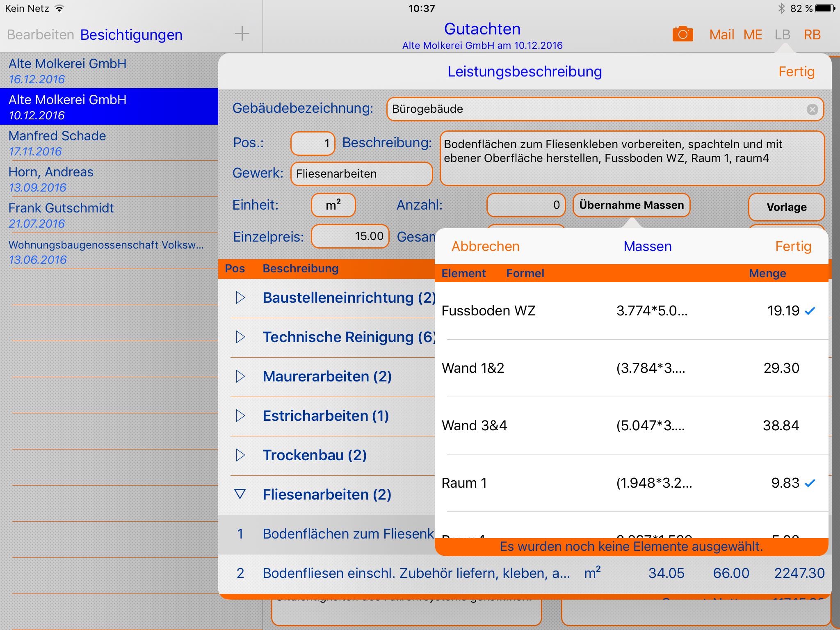Edit the Beschreibung text area
Screen dimensions: 840x630
pos(632,158)
